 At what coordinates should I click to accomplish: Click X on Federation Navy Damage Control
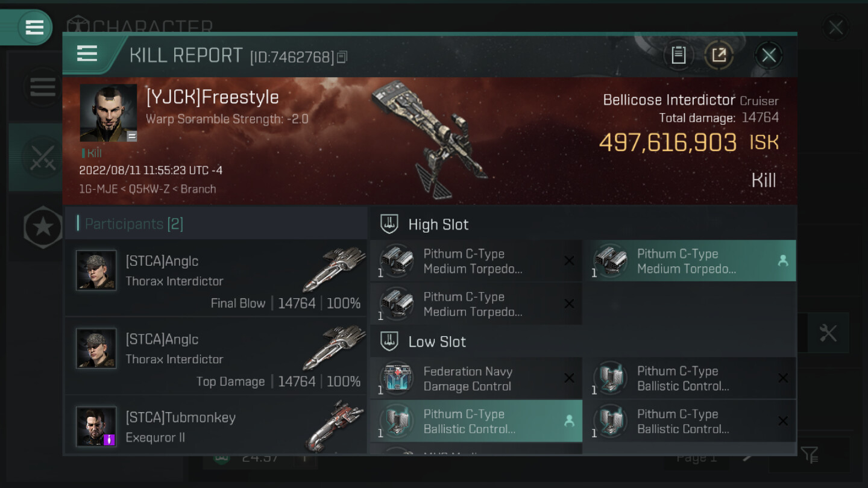[568, 378]
